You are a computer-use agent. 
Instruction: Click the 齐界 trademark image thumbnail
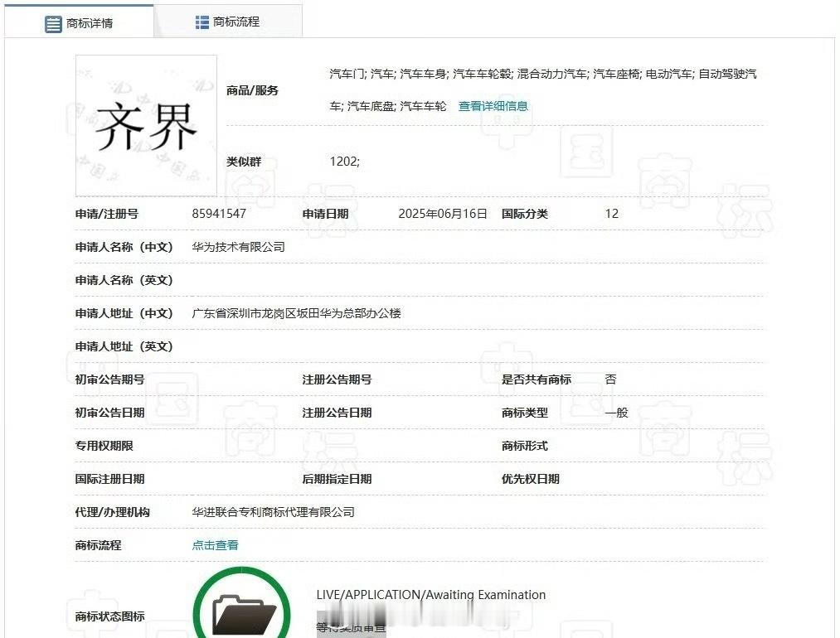146,125
